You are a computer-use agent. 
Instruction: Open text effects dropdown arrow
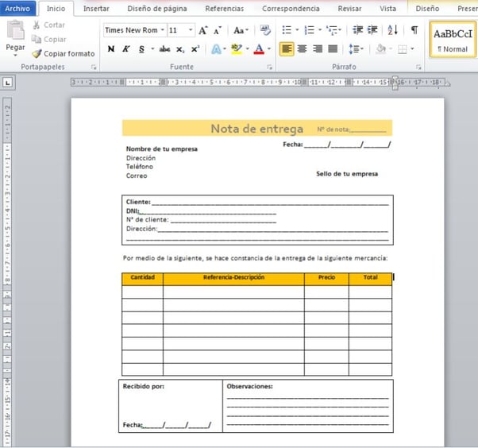tap(225, 48)
